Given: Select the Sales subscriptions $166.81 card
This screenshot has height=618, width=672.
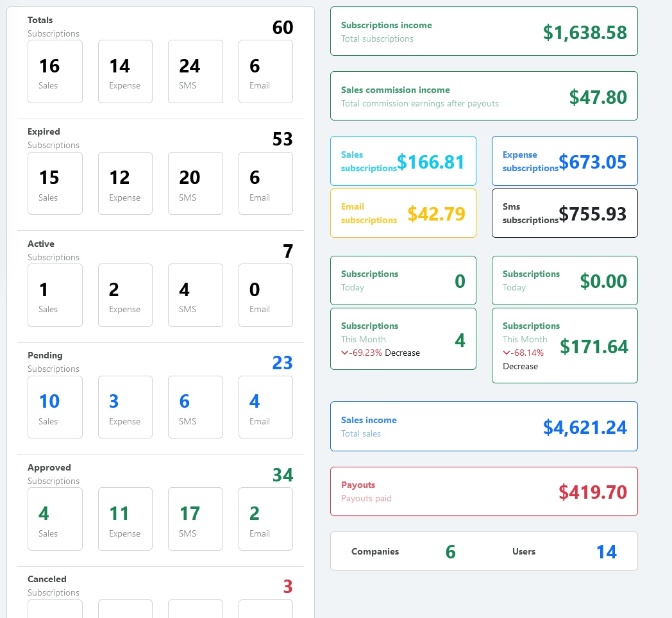Looking at the screenshot, I should [403, 161].
